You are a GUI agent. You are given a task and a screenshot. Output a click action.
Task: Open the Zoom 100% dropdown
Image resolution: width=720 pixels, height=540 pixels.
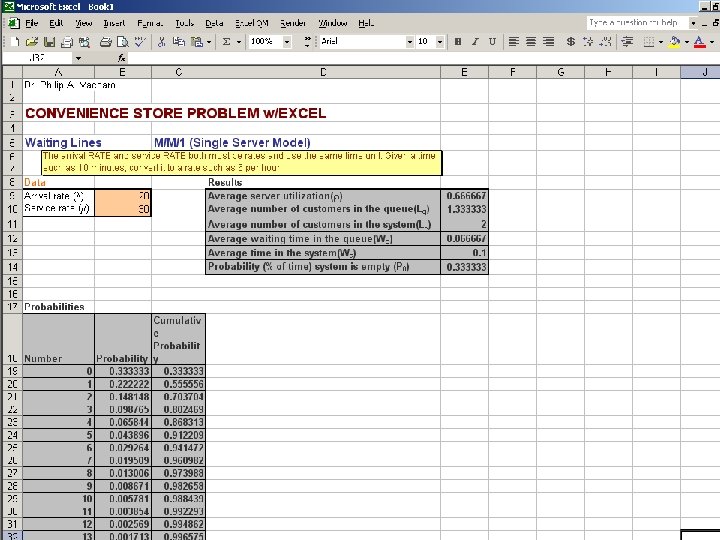click(x=287, y=42)
